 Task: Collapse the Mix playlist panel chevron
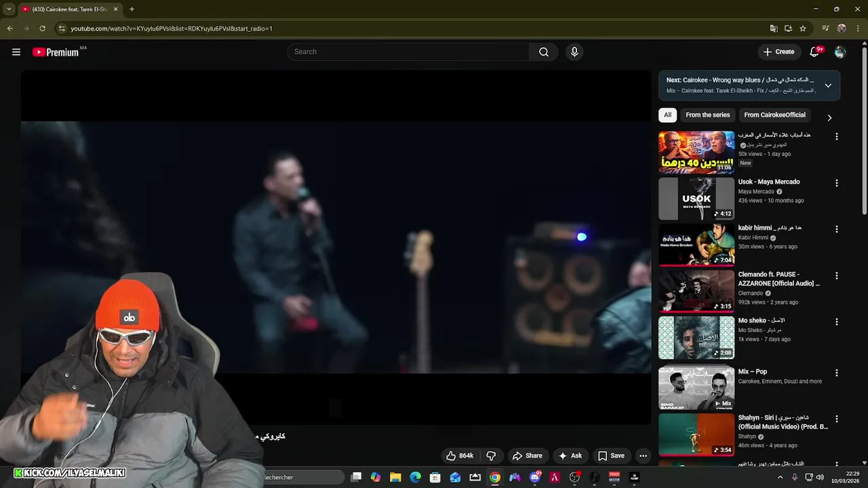point(828,85)
